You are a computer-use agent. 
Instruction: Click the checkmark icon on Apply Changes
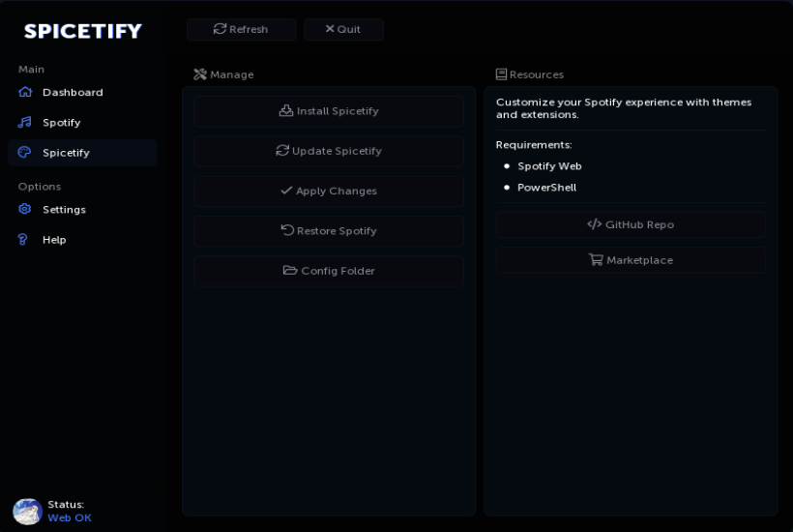tap(287, 191)
